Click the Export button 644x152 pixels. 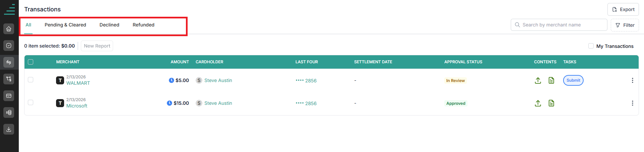(x=623, y=9)
